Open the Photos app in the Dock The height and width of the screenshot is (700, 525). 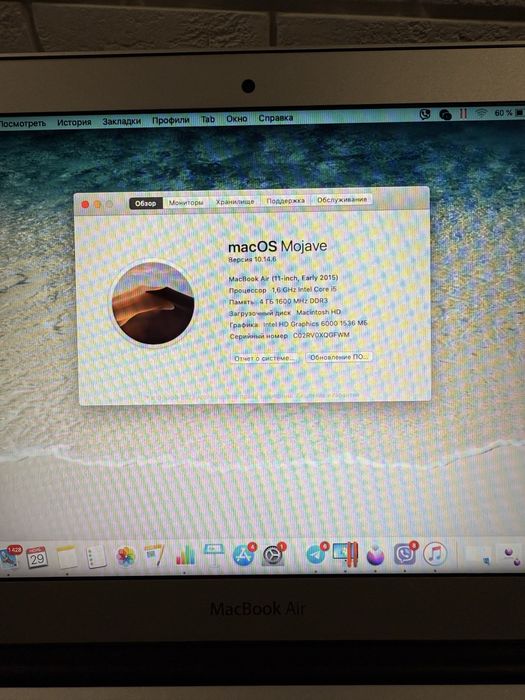[125, 557]
